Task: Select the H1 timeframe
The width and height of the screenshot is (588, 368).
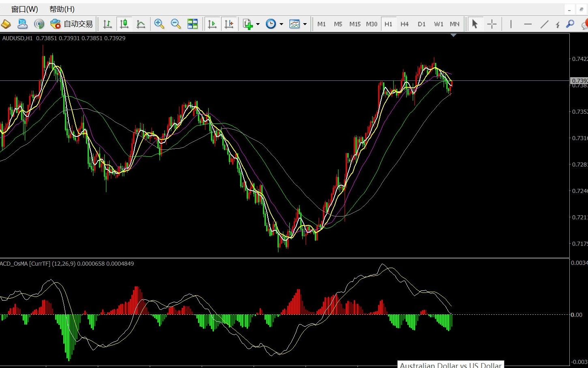Action: (x=388, y=24)
